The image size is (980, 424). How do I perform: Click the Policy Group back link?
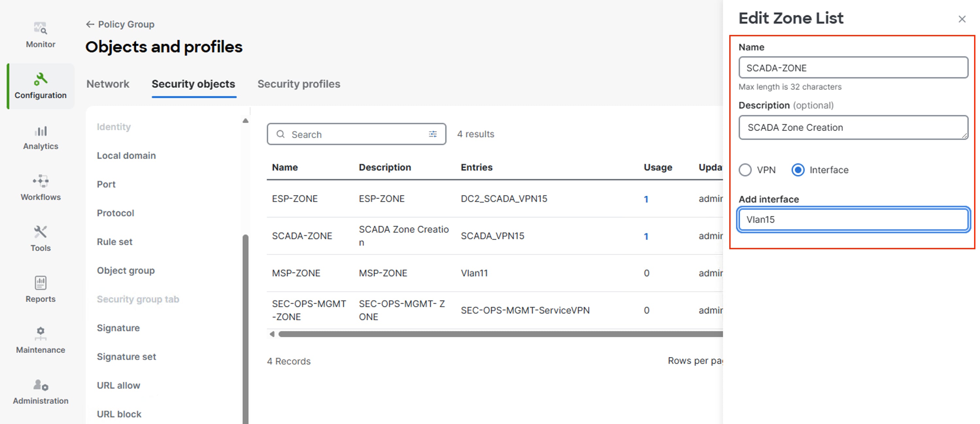pyautogui.click(x=126, y=24)
